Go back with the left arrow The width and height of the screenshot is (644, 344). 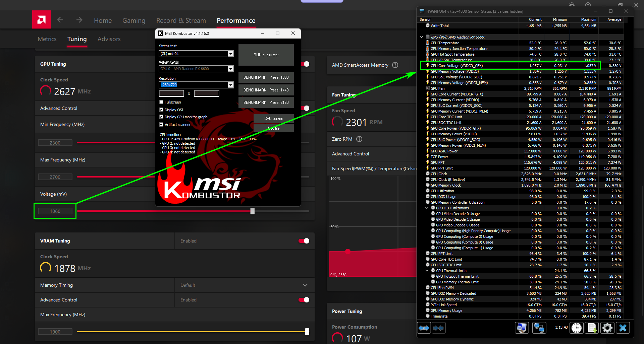click(60, 20)
